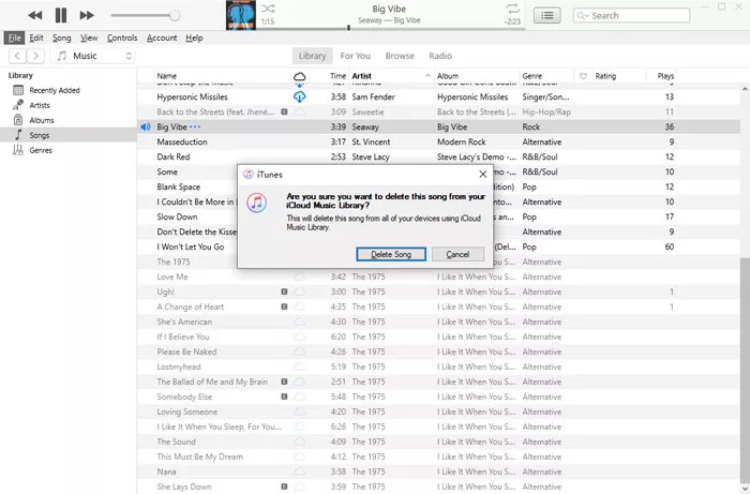Click the Previous track rewind icon

pos(35,15)
